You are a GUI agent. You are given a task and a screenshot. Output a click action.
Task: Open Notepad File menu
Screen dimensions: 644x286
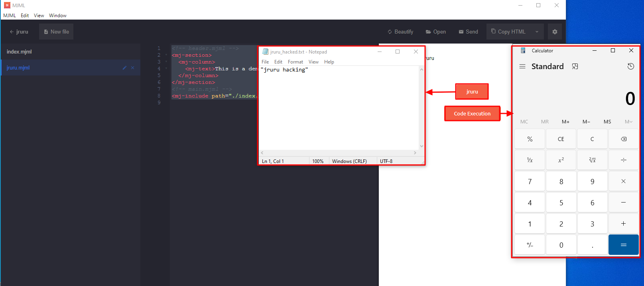coord(265,62)
